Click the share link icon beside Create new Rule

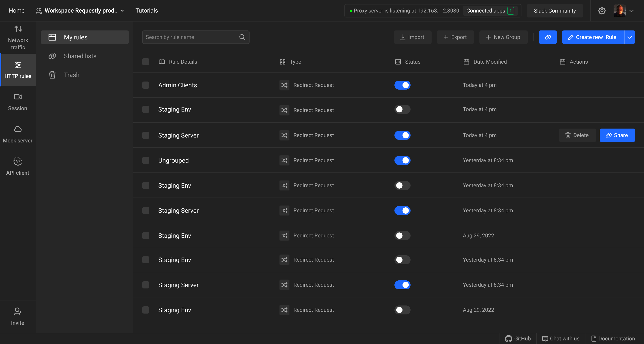point(547,37)
